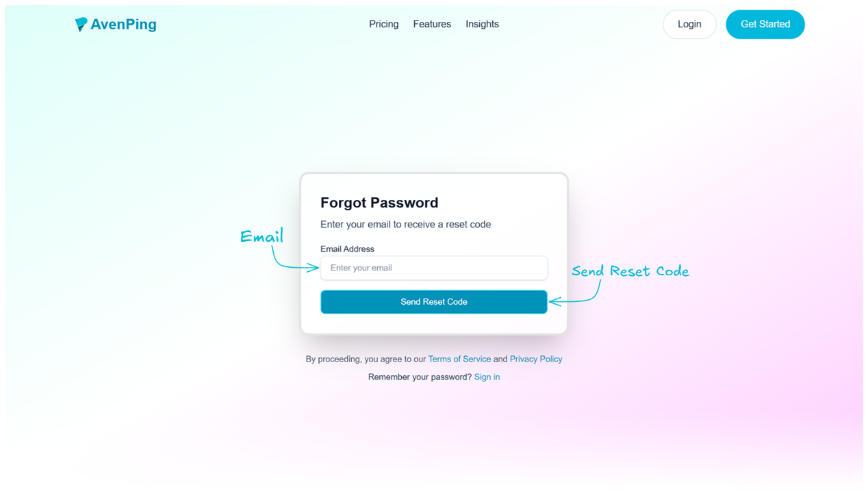The height and width of the screenshot is (493, 868).
Task: Navigate to the Features section
Action: tap(432, 24)
